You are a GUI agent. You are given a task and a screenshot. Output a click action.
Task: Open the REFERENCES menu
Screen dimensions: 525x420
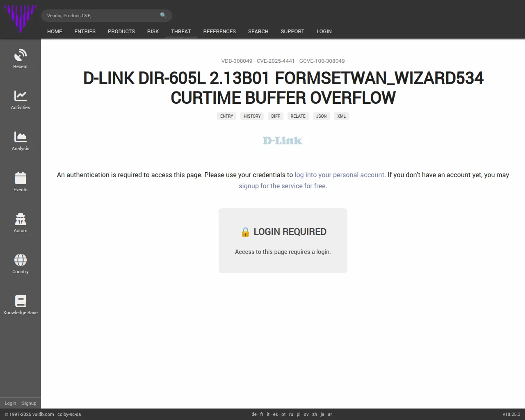tap(219, 32)
